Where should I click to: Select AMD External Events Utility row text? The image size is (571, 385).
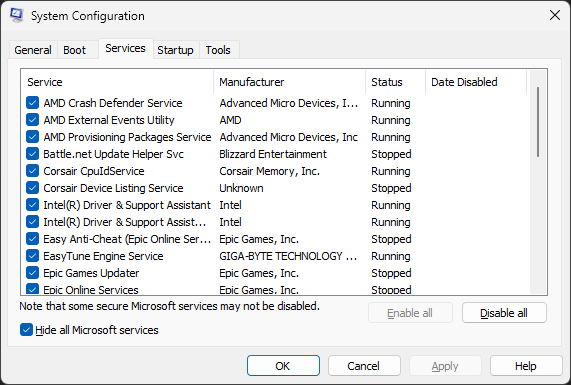coord(109,120)
